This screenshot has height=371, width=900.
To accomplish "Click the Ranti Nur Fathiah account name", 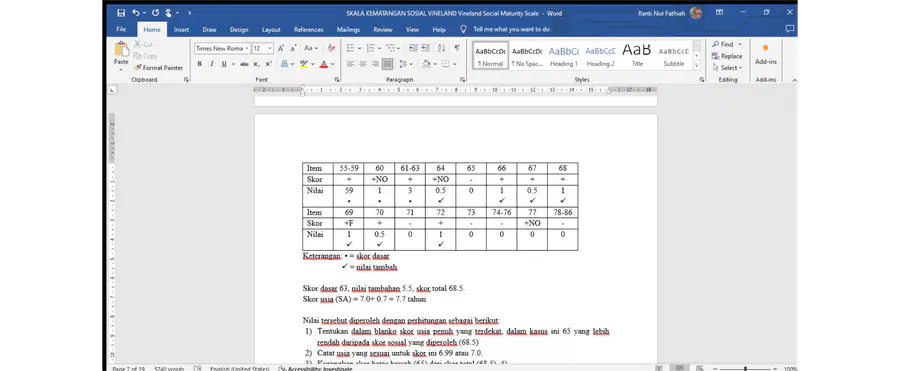I will 662,13.
